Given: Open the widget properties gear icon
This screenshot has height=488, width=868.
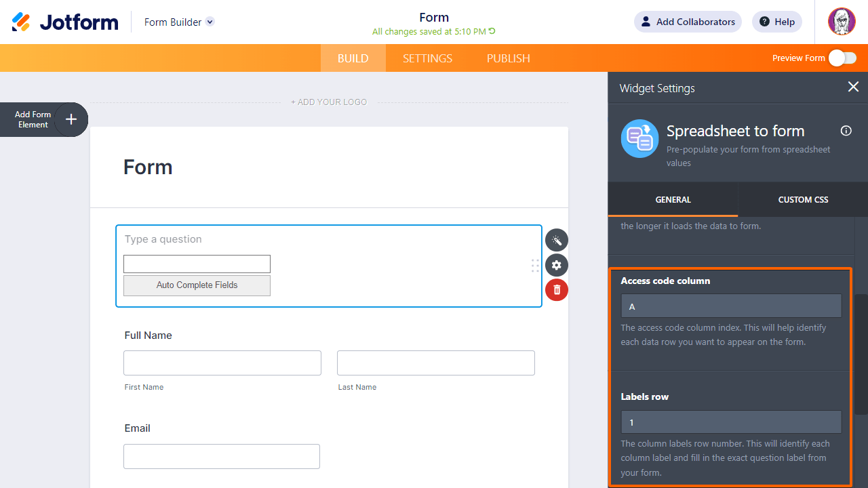Looking at the screenshot, I should pyautogui.click(x=557, y=265).
